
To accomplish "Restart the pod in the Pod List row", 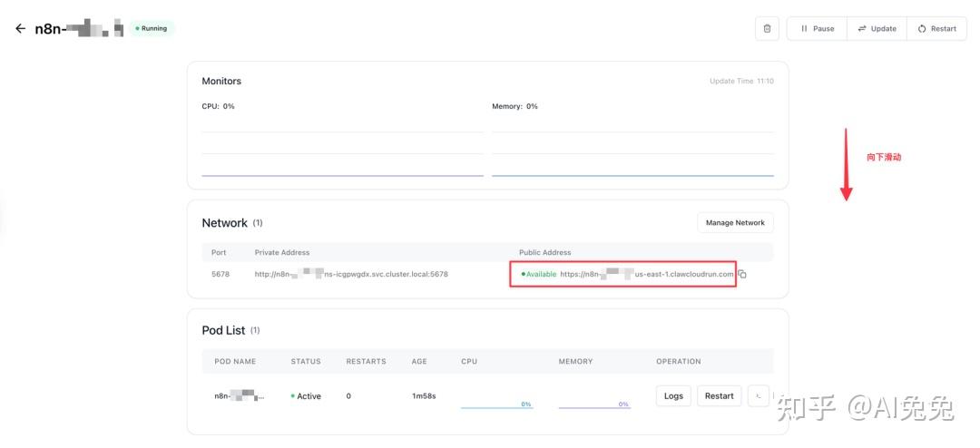I will pos(719,395).
